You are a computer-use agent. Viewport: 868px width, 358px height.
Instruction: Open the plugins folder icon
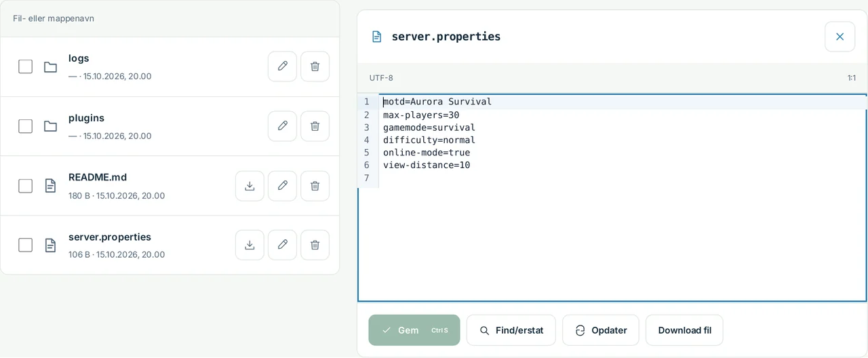coord(50,126)
